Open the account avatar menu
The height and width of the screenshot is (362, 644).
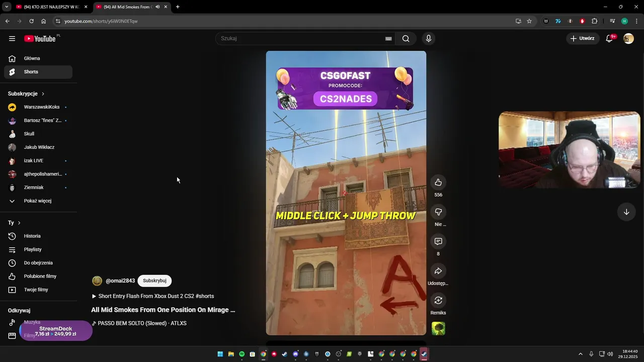pyautogui.click(x=628, y=39)
